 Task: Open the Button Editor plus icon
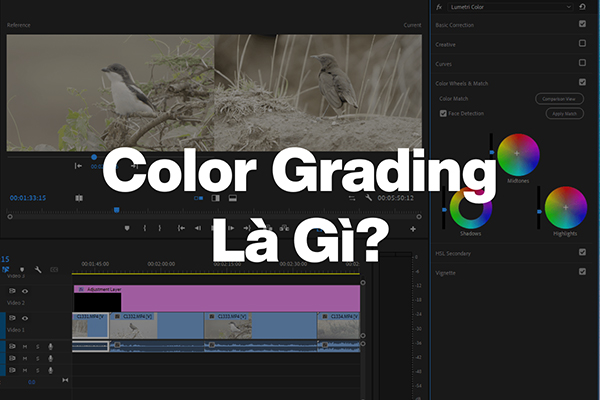tap(413, 229)
